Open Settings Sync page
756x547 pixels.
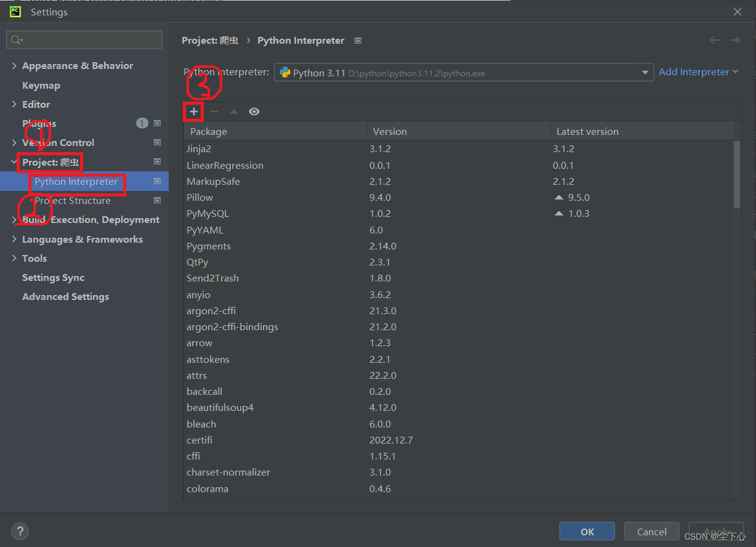coord(53,277)
